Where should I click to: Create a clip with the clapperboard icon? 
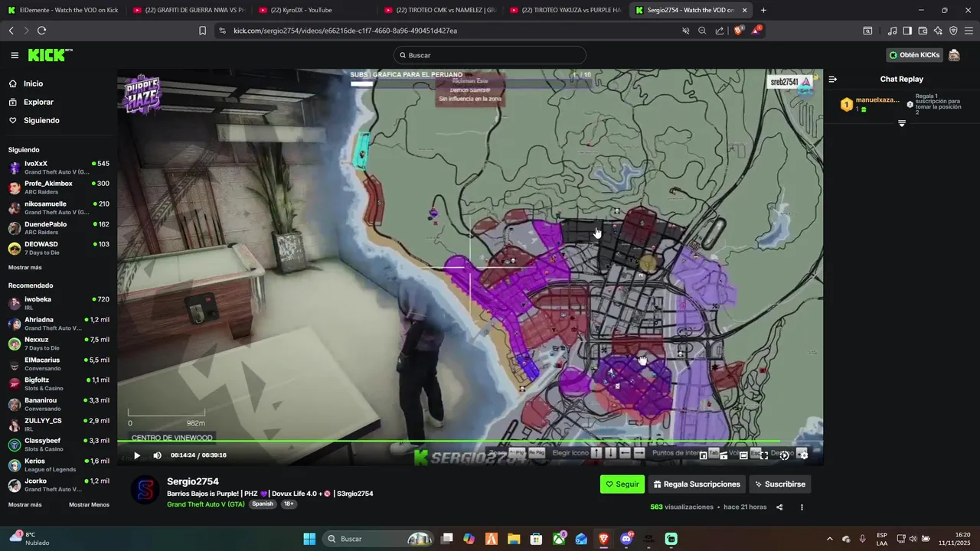[723, 455]
